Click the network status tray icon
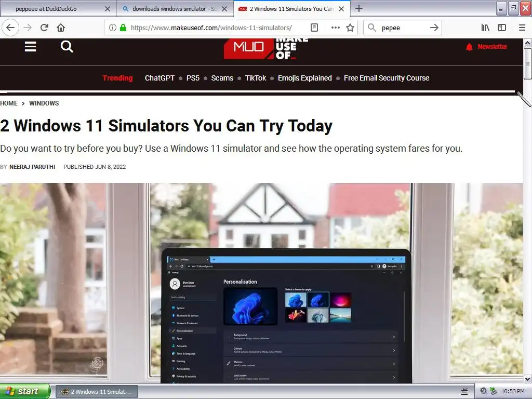The width and height of the screenshot is (532, 399). pos(494,391)
